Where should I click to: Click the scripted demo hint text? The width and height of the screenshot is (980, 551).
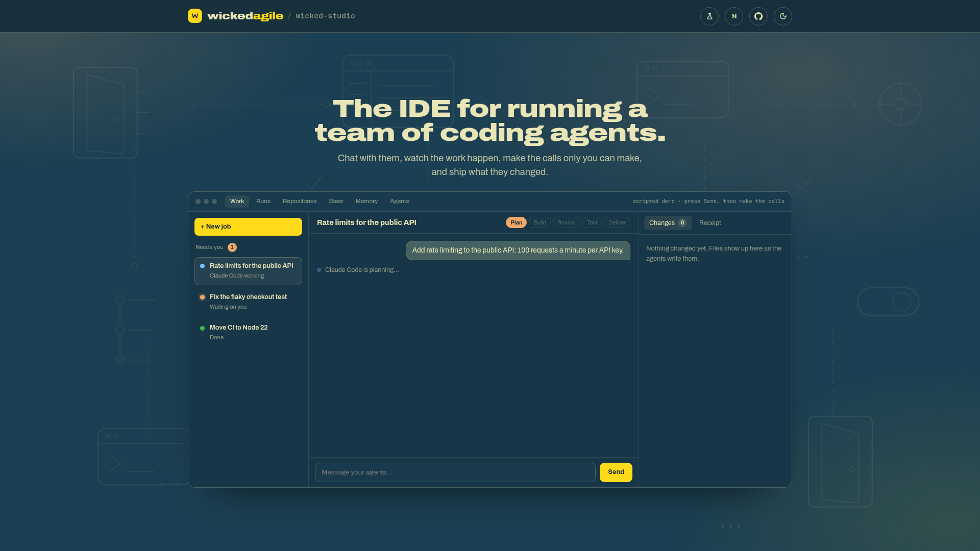coord(708,202)
